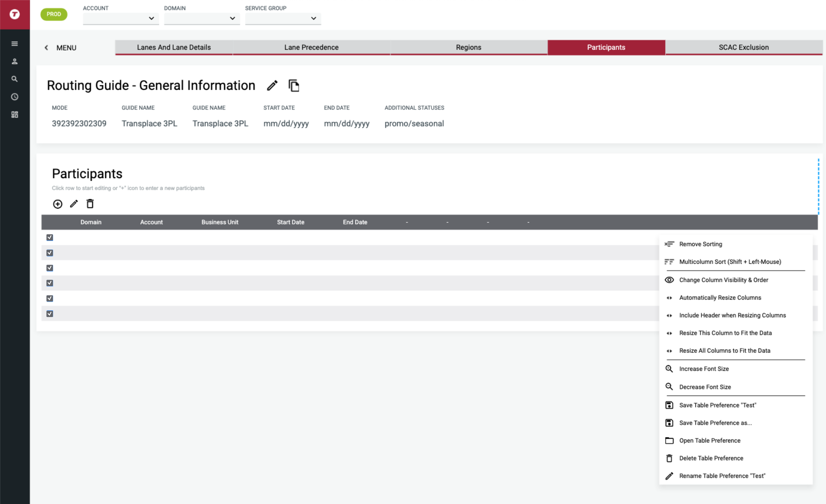Expand the DOMAIN dropdown

202,18
